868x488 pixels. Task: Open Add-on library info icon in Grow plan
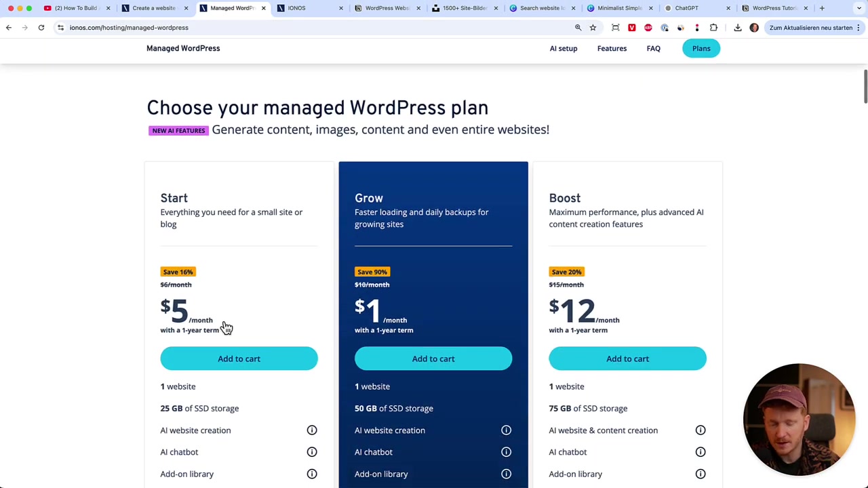(x=506, y=474)
